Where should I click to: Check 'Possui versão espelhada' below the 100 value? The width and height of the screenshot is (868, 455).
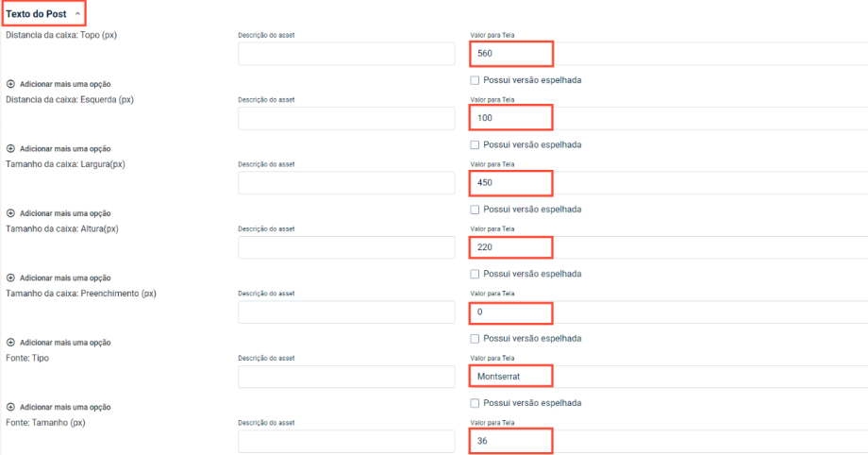[475, 144]
